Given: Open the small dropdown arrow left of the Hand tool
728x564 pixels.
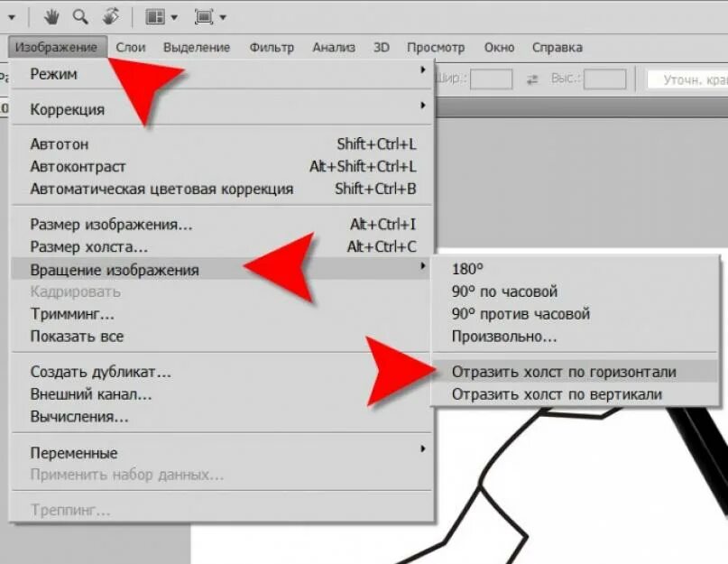Looking at the screenshot, I should pos(12,18).
